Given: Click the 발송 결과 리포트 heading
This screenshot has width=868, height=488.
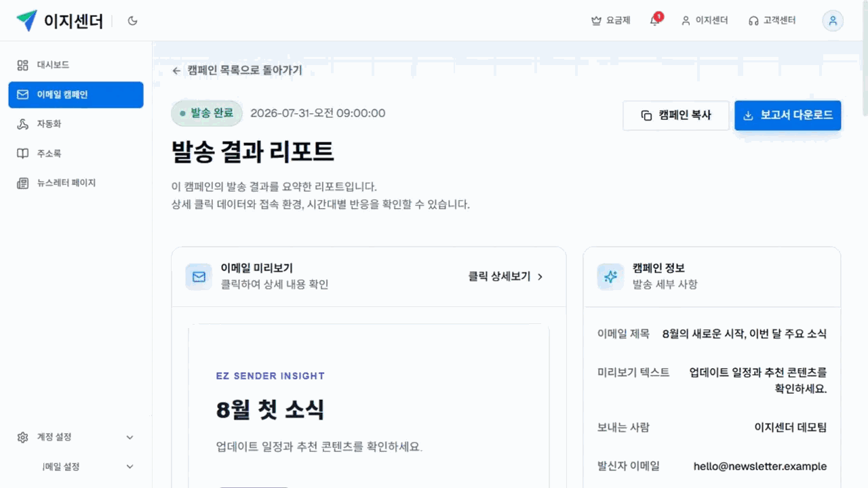Looking at the screenshot, I should 253,152.
